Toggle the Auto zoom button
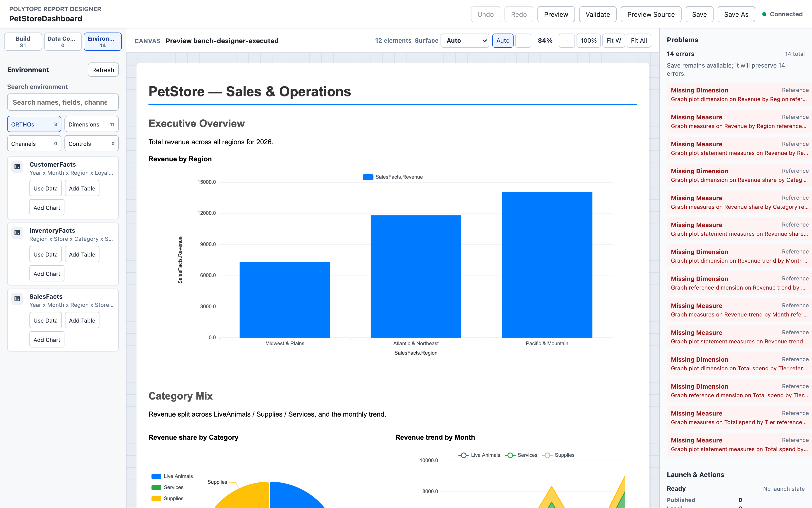 pos(503,41)
